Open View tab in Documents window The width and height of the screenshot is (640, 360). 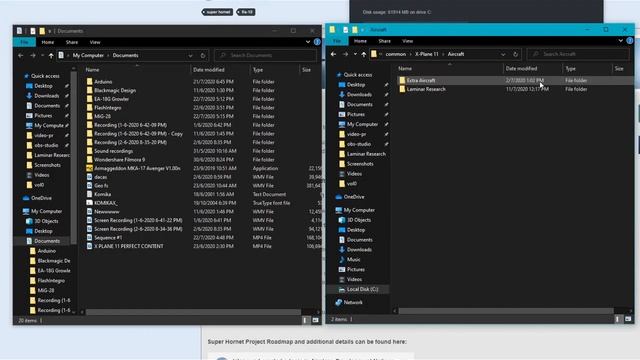(x=95, y=42)
